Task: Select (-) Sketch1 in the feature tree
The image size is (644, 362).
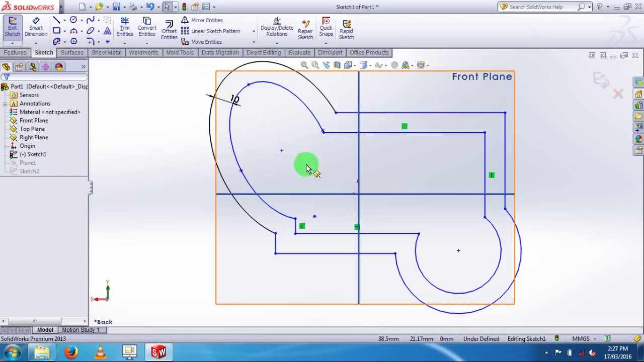Action: tap(33, 154)
